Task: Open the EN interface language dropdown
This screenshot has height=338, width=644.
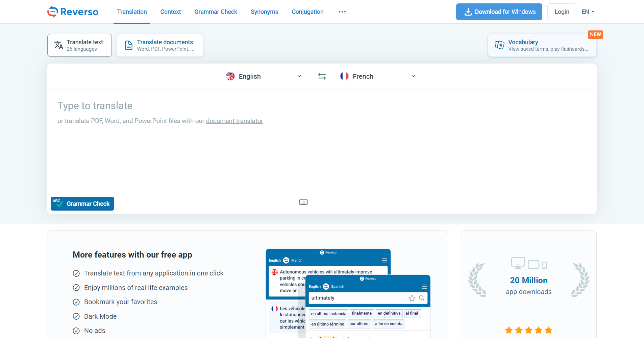Action: [588, 12]
